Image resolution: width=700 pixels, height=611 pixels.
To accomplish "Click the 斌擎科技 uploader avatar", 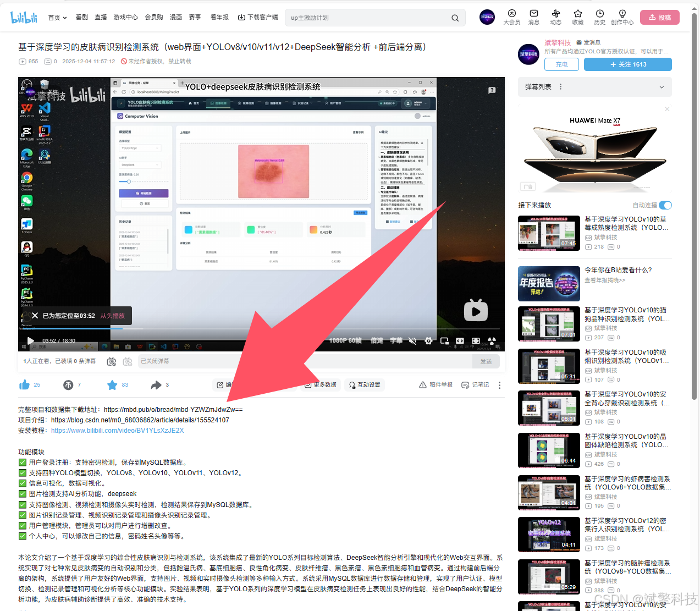I will [x=528, y=54].
